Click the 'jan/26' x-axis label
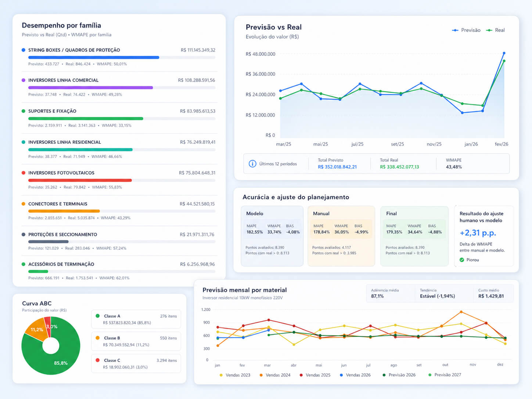This screenshot has width=532, height=399. [471, 144]
